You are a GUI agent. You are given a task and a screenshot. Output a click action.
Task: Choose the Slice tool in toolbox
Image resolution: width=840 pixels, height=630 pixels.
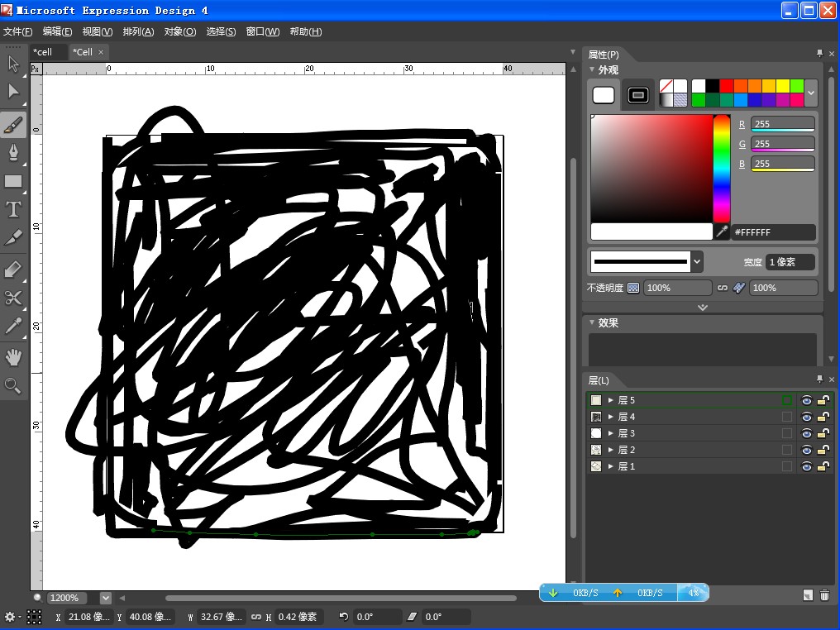(x=13, y=237)
